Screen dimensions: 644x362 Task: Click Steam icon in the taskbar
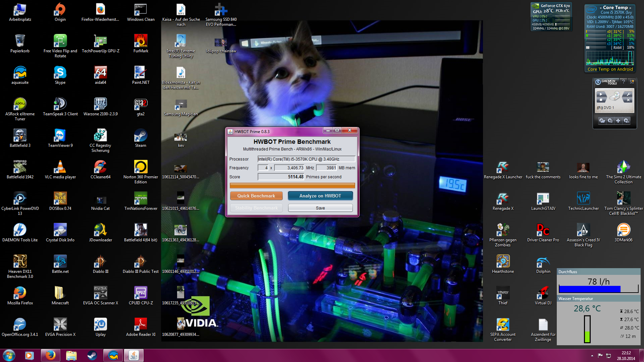(x=92, y=355)
